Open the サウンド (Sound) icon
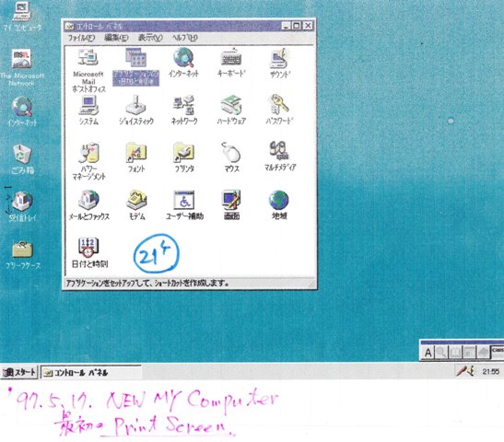Screen dimensions: 504x442 [x=279, y=58]
